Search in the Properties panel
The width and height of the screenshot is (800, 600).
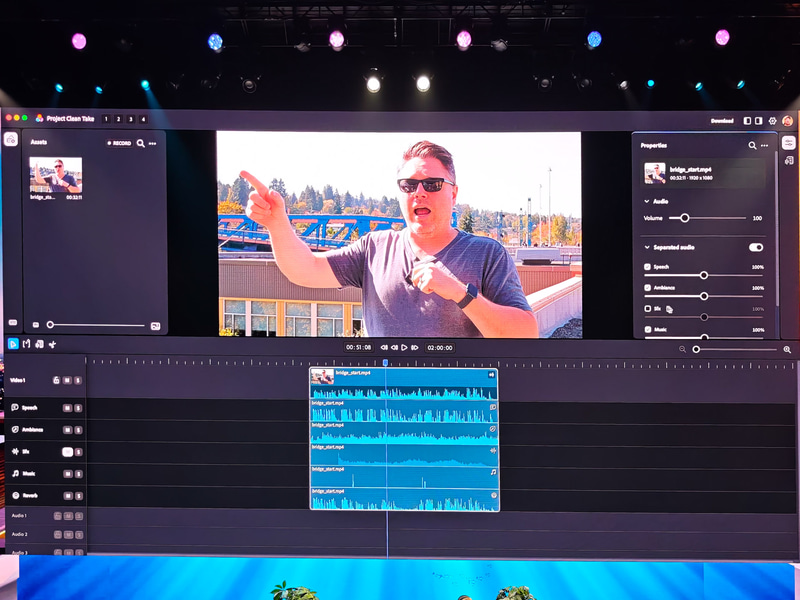pos(752,145)
